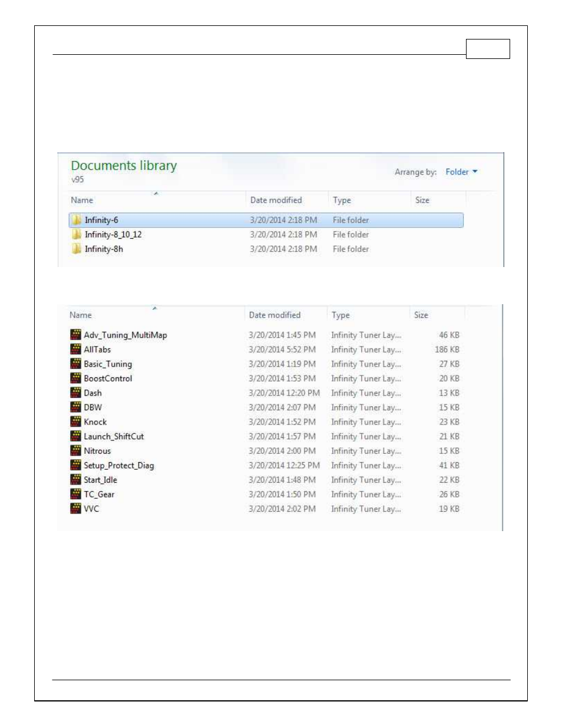The width and height of the screenshot is (562, 728).
Task: Click the 46 KB size of Adv_Tuning_MultiMap
Action: (449, 335)
